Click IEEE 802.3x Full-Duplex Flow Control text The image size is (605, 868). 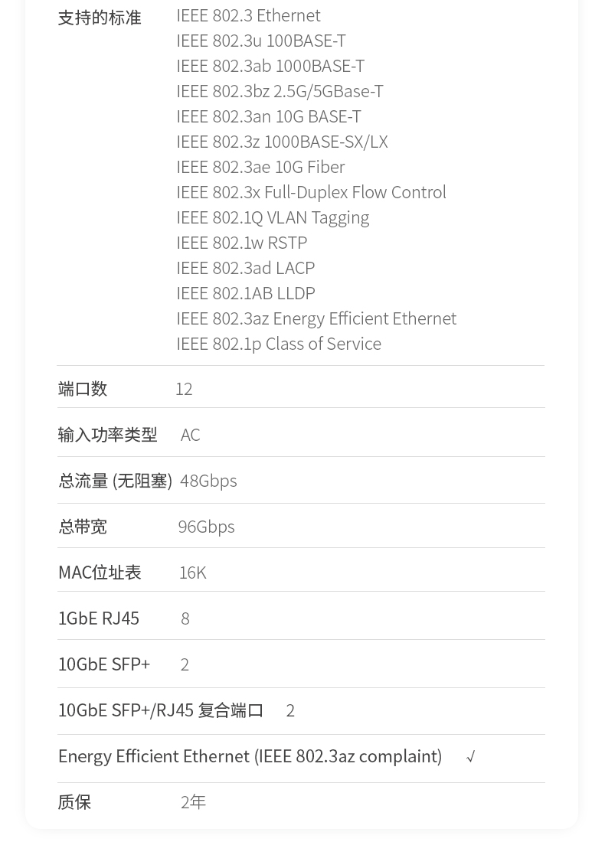pyautogui.click(x=312, y=193)
